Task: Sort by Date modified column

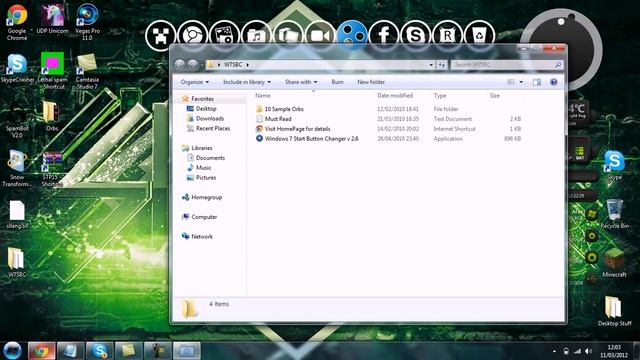Action: click(x=395, y=96)
